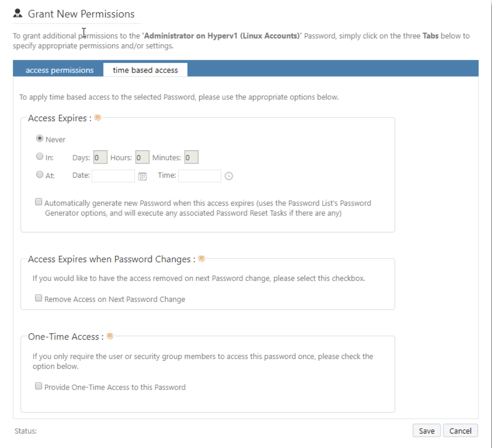
Task: Open the clock picker beside the Time field
Action: (229, 176)
